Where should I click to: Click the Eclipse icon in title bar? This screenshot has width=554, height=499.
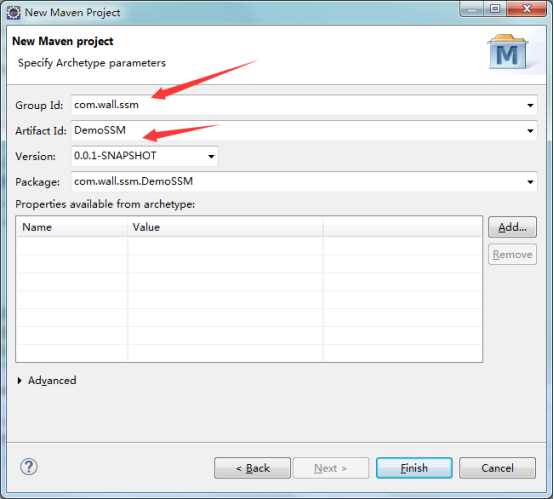pos(14,12)
